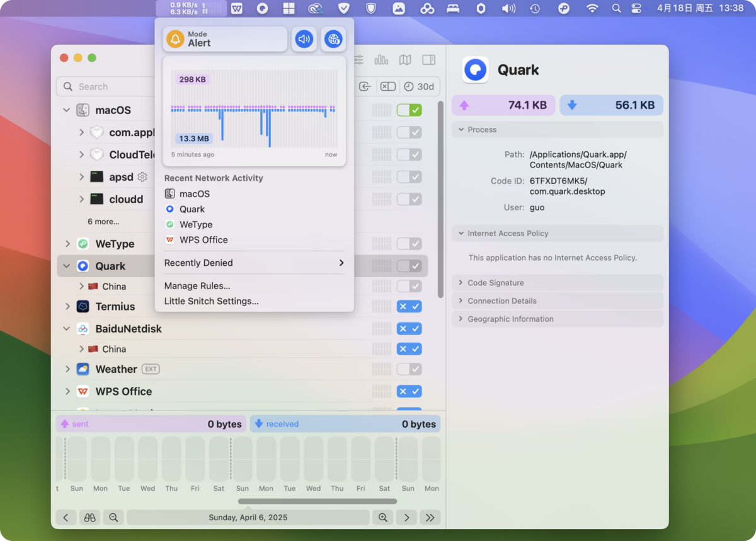
Task: Click the 30d time range button
Action: [420, 86]
